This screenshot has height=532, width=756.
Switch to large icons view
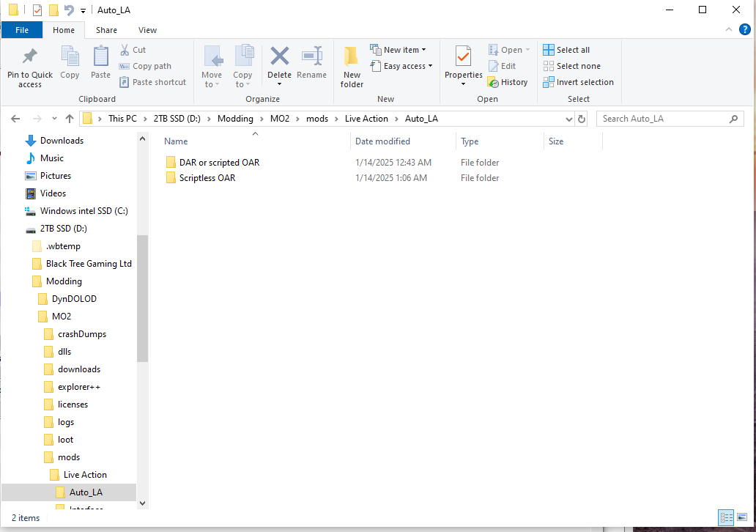point(742,518)
